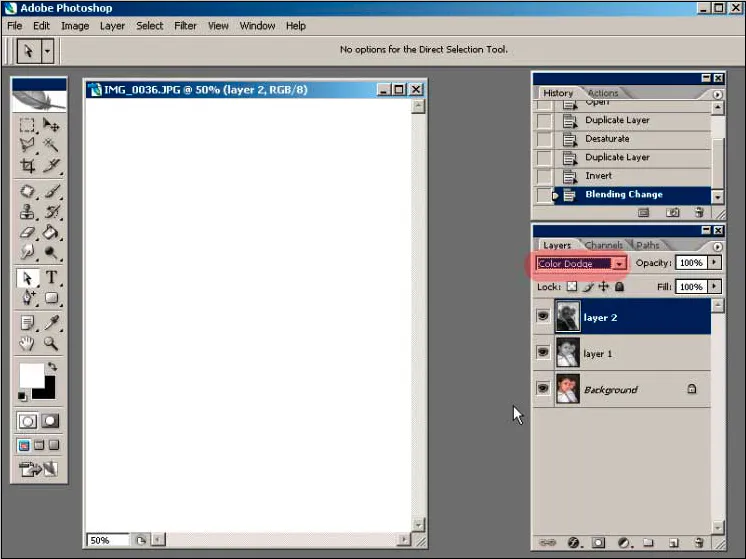The height and width of the screenshot is (559, 746).
Task: Open the Filter menu
Action: pos(185,26)
